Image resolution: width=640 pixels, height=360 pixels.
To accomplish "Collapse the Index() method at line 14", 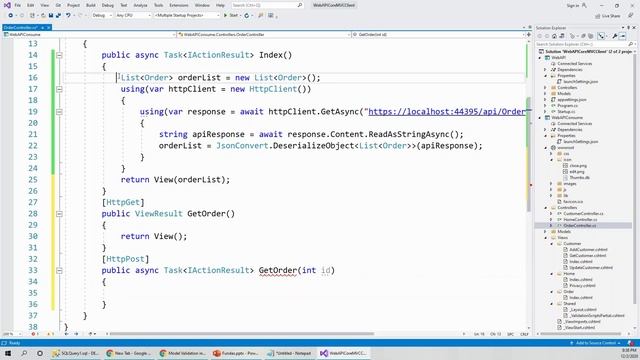I will (x=59, y=55).
